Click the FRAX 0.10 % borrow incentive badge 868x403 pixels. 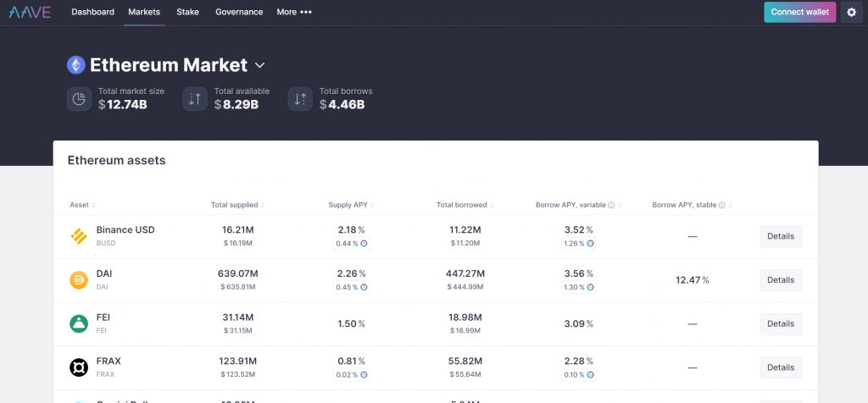578,375
